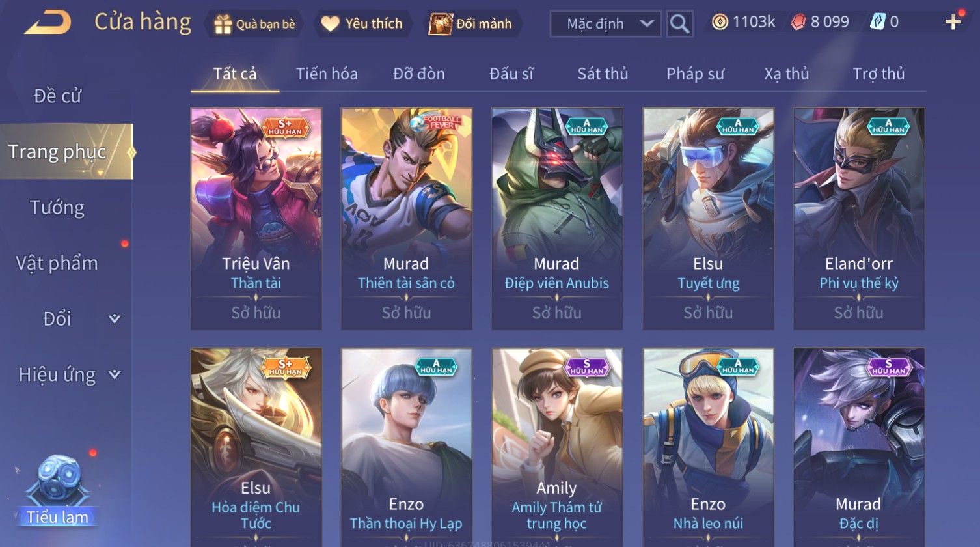Select the Amily Thám tử trung học card

pyautogui.click(x=557, y=447)
